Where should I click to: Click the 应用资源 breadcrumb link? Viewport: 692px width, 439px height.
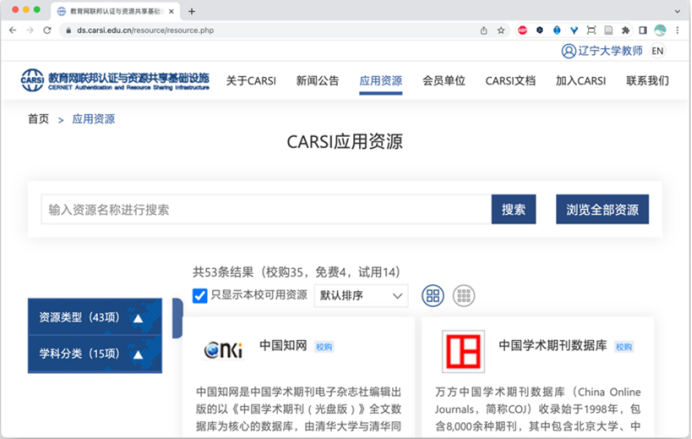94,119
